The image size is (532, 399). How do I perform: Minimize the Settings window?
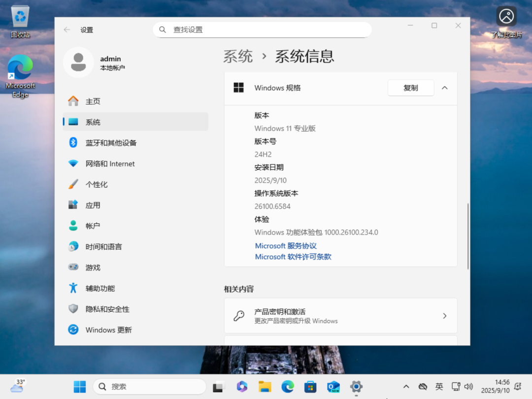410,26
